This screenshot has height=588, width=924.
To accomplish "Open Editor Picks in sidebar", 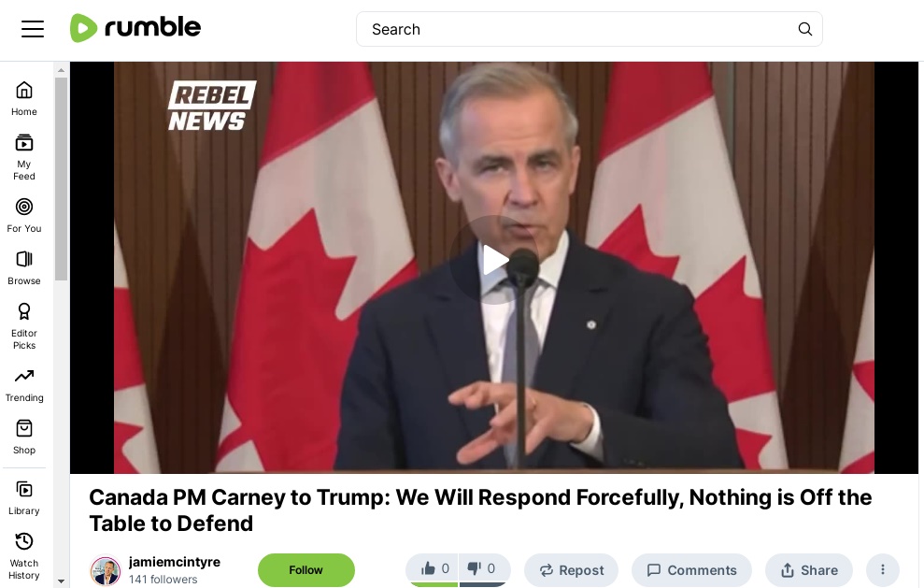I will tap(24, 326).
